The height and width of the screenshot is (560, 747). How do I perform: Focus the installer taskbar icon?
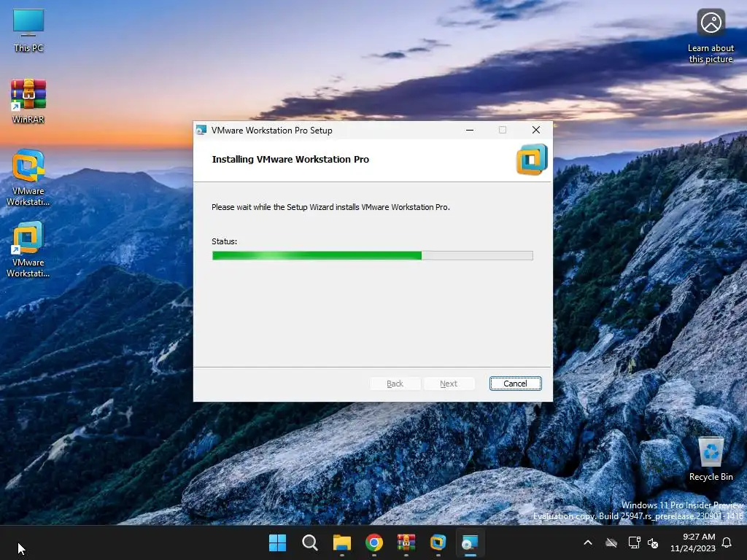470,542
